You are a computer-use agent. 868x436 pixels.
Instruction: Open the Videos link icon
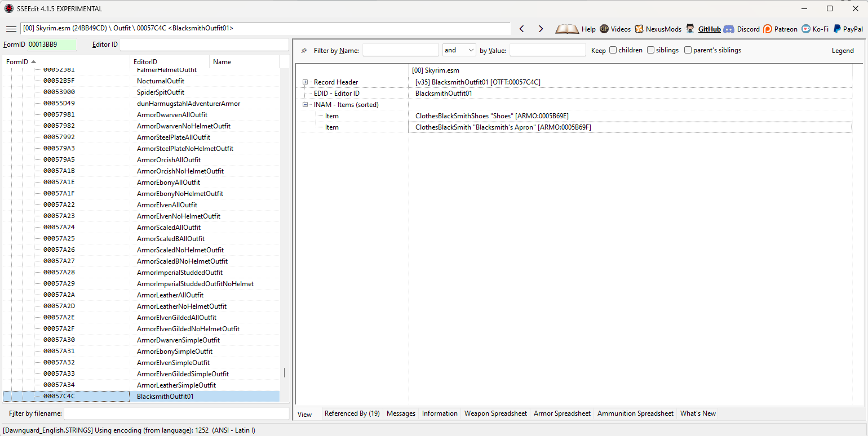(x=604, y=29)
